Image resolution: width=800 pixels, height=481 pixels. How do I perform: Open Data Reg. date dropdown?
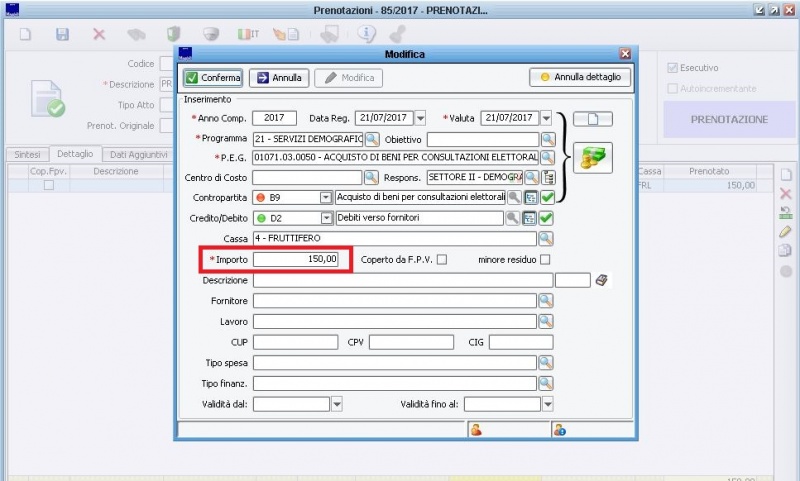point(420,118)
